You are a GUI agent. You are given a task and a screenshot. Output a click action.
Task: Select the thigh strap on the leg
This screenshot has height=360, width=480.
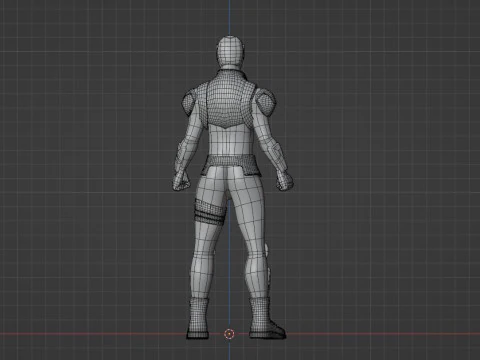[211, 211]
